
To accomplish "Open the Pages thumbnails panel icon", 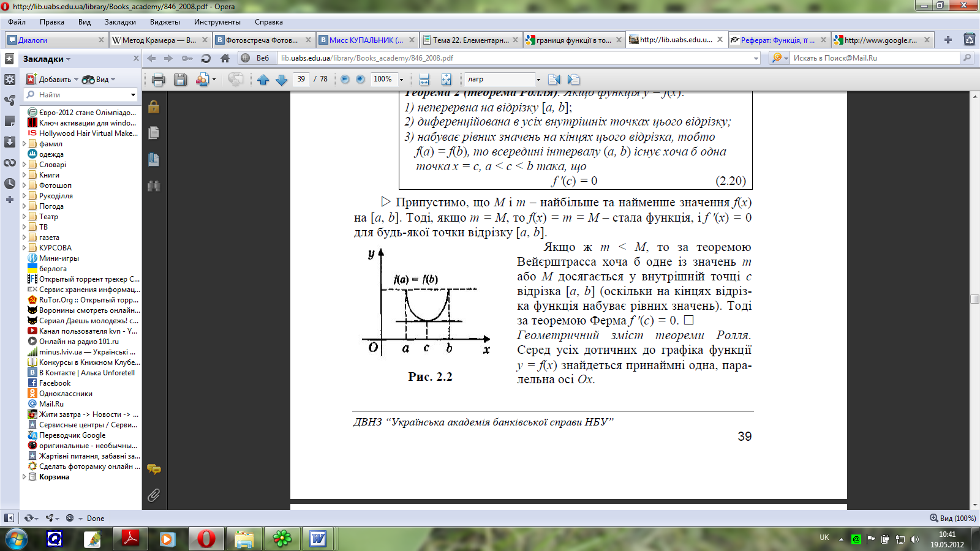I will point(154,133).
